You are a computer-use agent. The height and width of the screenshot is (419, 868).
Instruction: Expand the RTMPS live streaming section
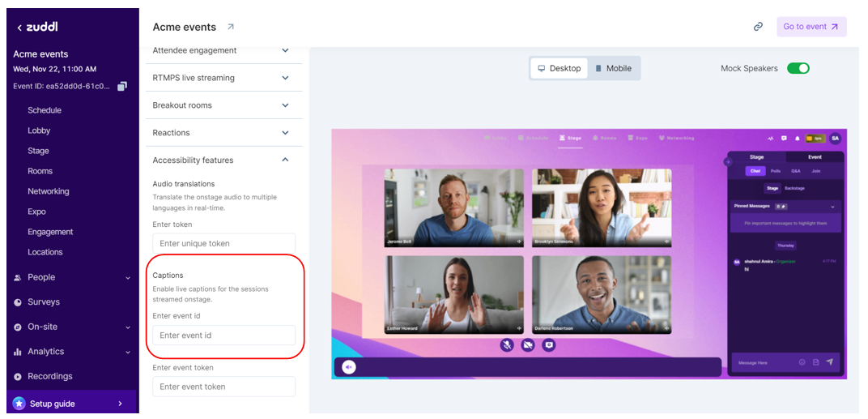(285, 79)
